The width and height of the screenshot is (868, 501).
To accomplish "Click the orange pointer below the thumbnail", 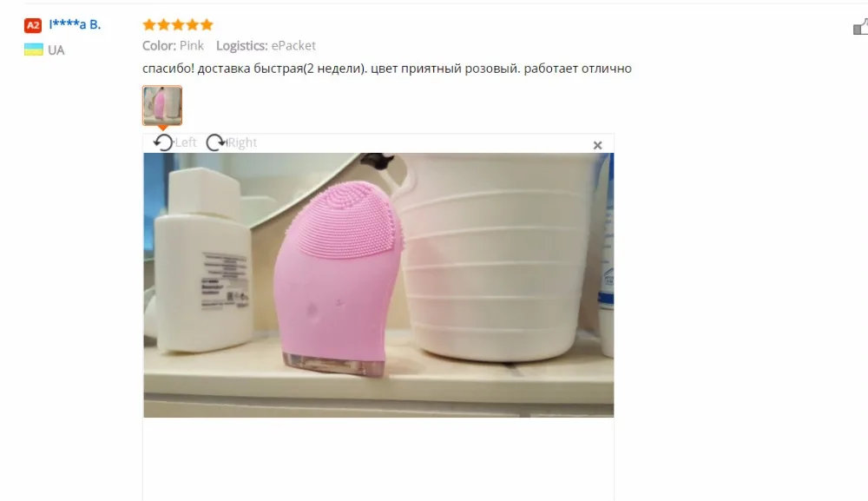I will pos(162,128).
